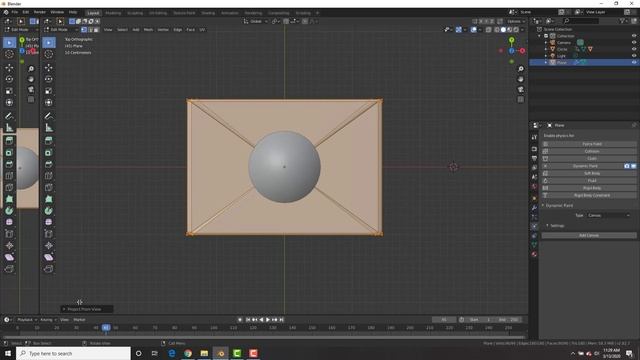Viewport: 640px width, 360px height.
Task: Open the Options dropdown in the viewport header
Action: [516, 21]
